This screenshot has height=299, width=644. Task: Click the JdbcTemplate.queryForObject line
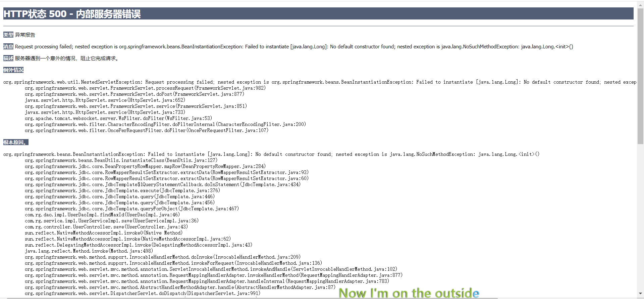pos(132,209)
